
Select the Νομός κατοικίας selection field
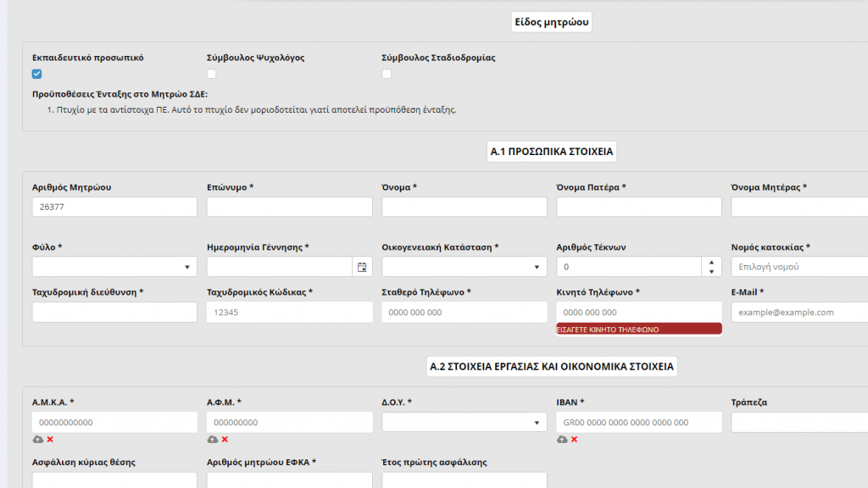799,267
